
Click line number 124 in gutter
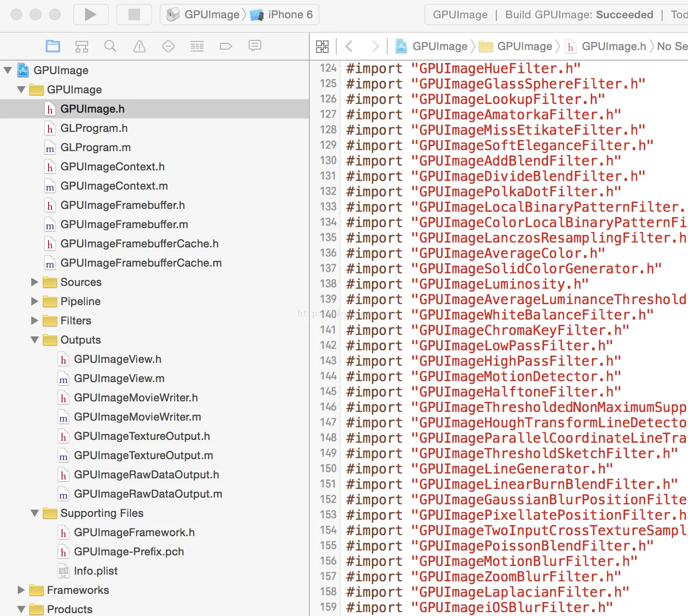(x=328, y=68)
